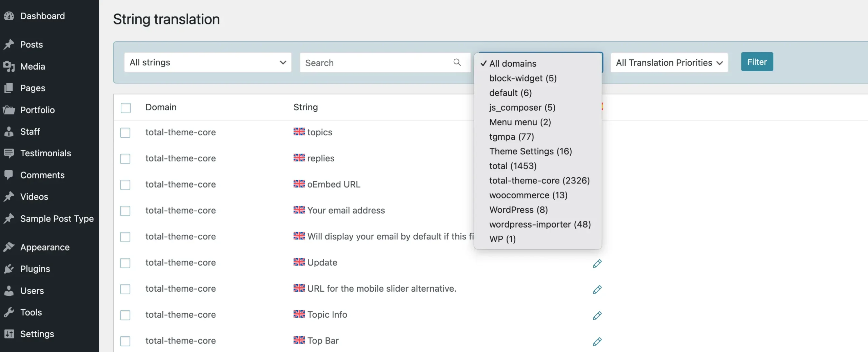Check the box for Top Bar row
Screen dimensions: 868x352
click(125, 341)
